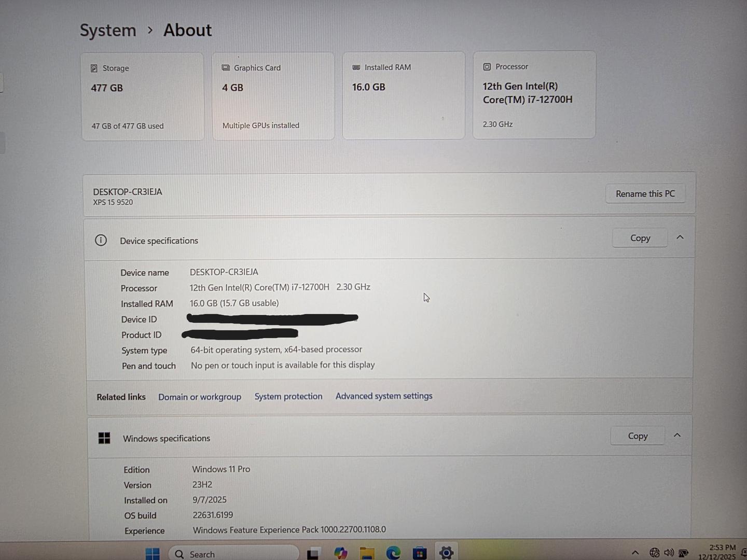The height and width of the screenshot is (560, 747).
Task: Copy the Windows specifications
Action: click(638, 436)
